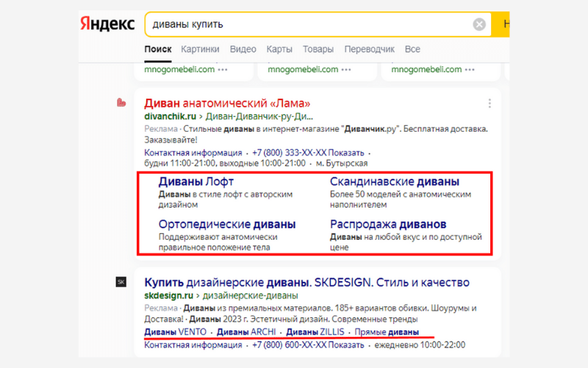The width and height of the screenshot is (588, 368).
Task: Expand the Все services menu
Action: point(412,49)
